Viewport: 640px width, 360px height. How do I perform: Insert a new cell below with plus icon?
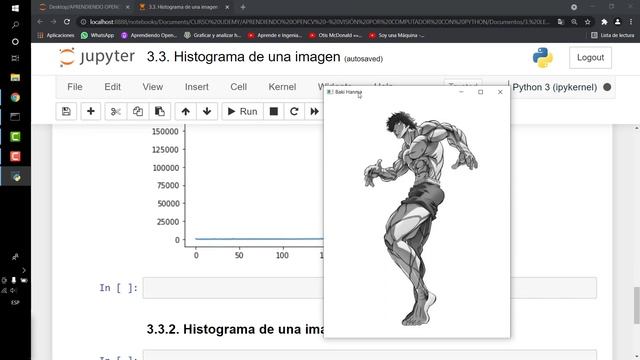91,111
